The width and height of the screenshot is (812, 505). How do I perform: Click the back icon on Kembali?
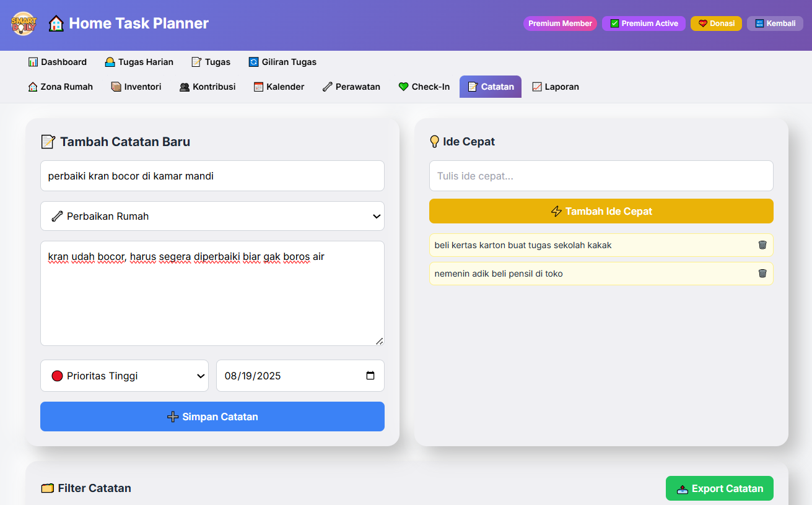(x=759, y=24)
